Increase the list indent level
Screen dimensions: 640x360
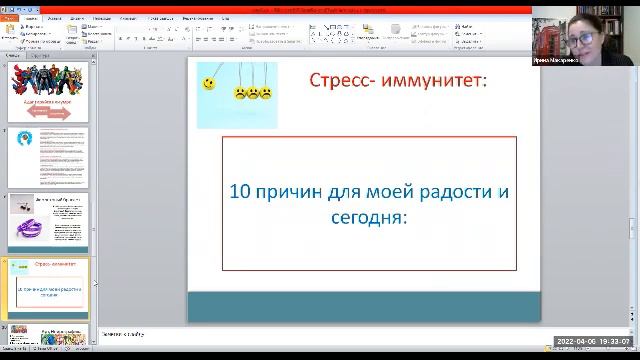[x=231, y=29]
